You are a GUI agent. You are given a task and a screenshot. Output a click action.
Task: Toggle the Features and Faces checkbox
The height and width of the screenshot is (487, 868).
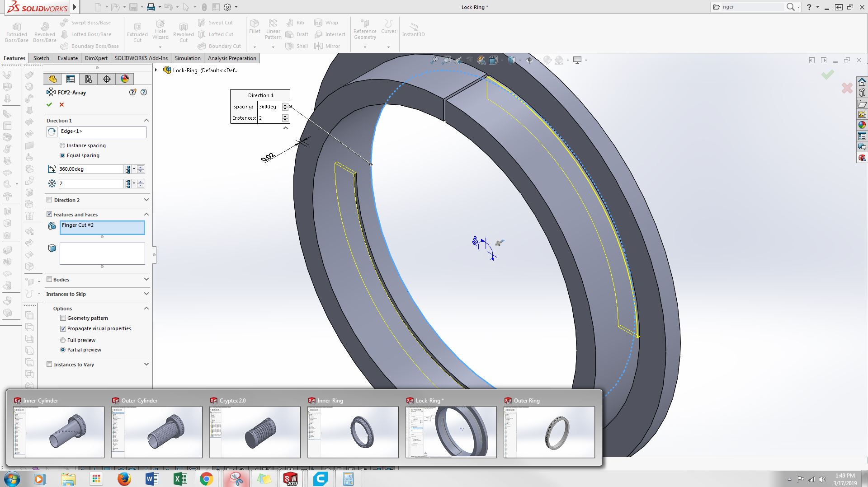point(49,214)
